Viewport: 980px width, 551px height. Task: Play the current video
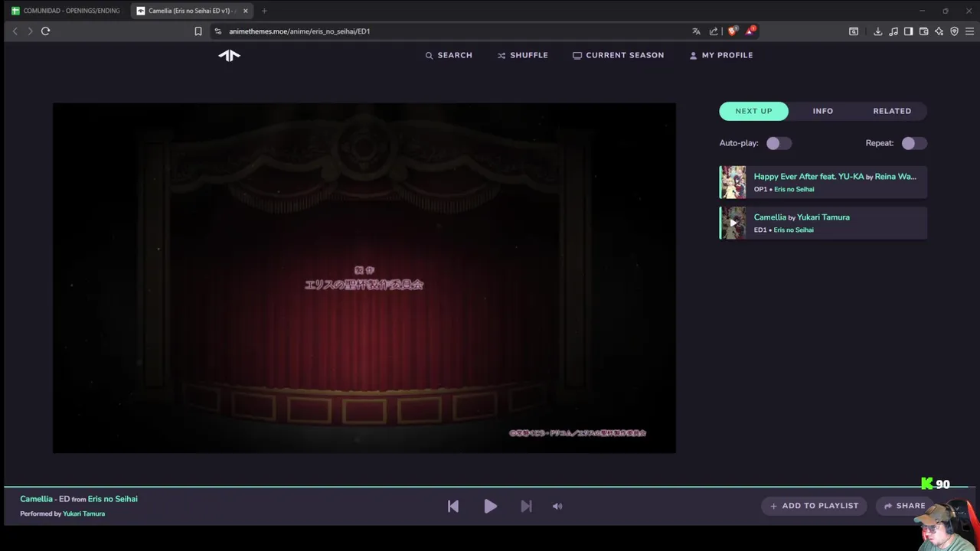tap(490, 506)
